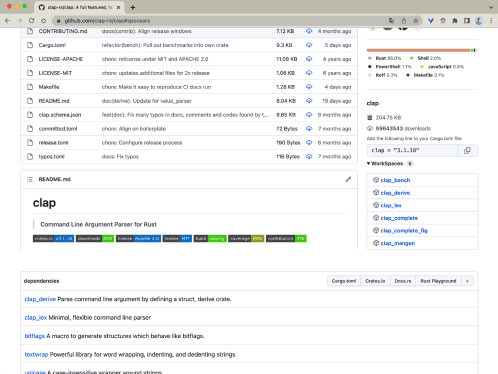Copy the clap = "3.1.18" line
Viewport: 498px width, 374px height.
tap(467, 150)
